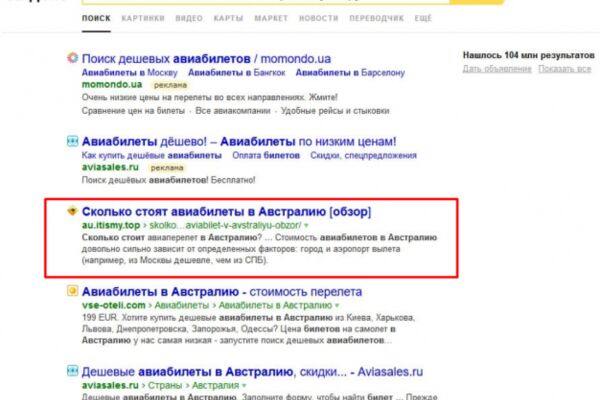The image size is (600, 400).
Task: Open 'Поиск дешевых авиабилетов / momondo.ua' result
Action: [x=206, y=59]
